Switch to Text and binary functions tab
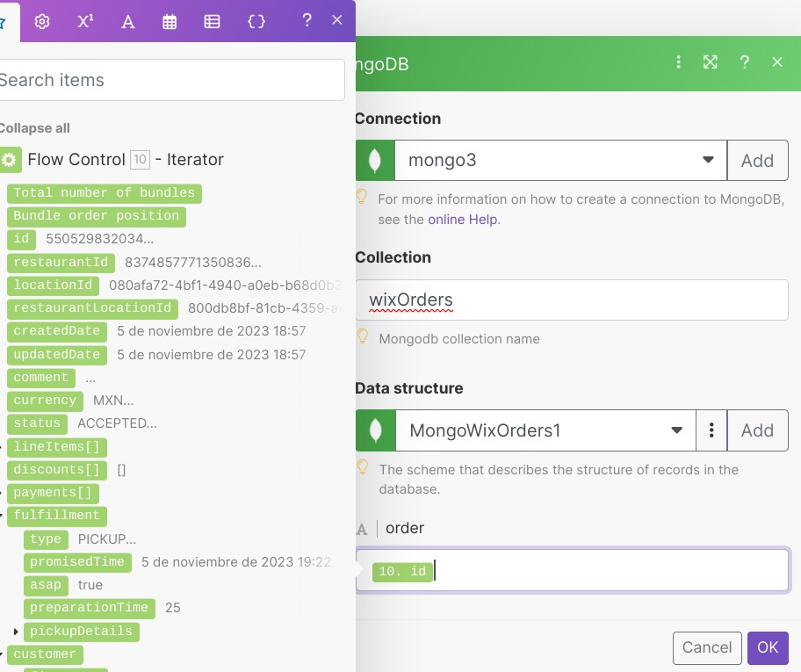Screen dimensions: 801x672 [127, 21]
